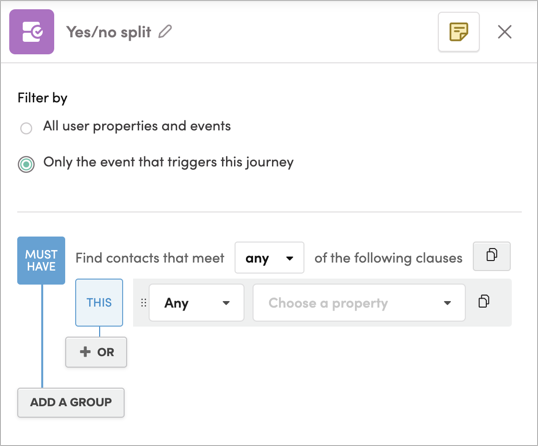Open the Choose a property dropdown
The height and width of the screenshot is (446, 538).
359,303
